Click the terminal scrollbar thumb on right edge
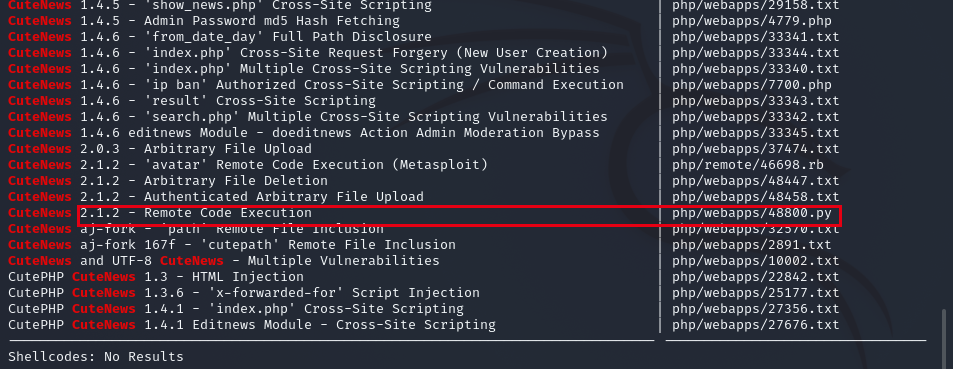Screen dimensions: 953x369 943,338
